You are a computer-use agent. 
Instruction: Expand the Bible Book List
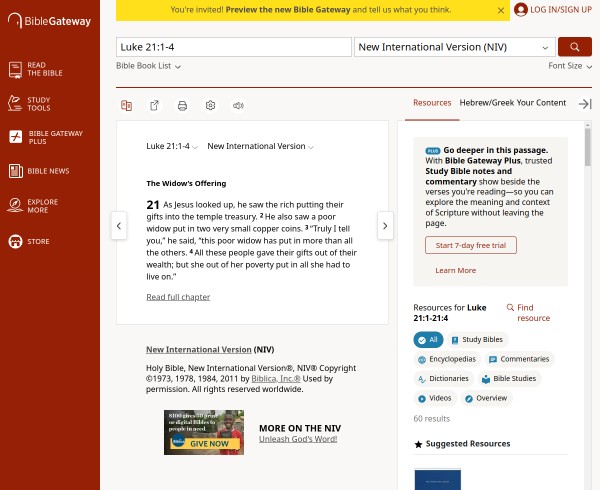tap(148, 66)
